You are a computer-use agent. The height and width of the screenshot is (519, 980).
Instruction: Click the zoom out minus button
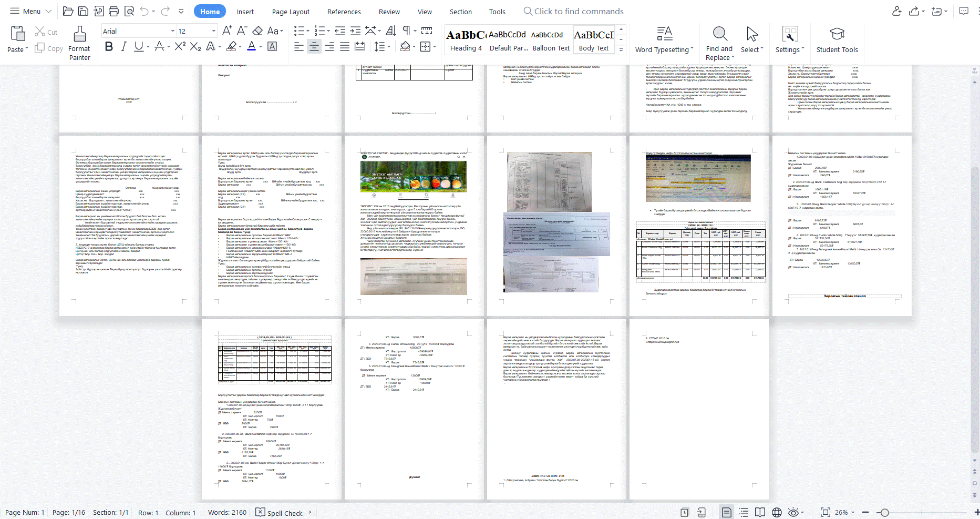(x=865, y=512)
